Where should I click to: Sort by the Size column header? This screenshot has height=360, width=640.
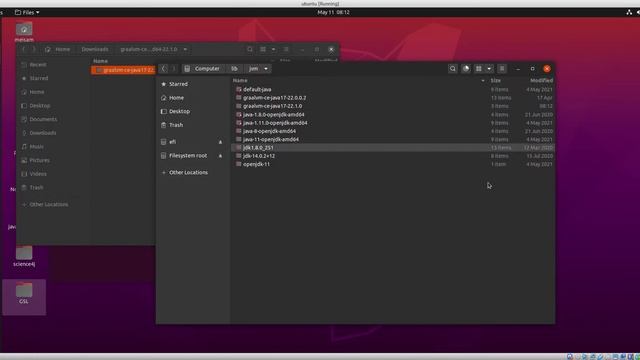coord(496,80)
